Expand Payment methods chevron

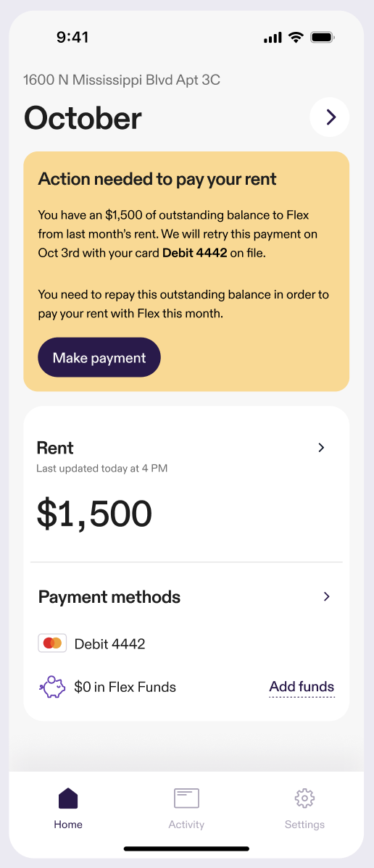pyautogui.click(x=327, y=597)
